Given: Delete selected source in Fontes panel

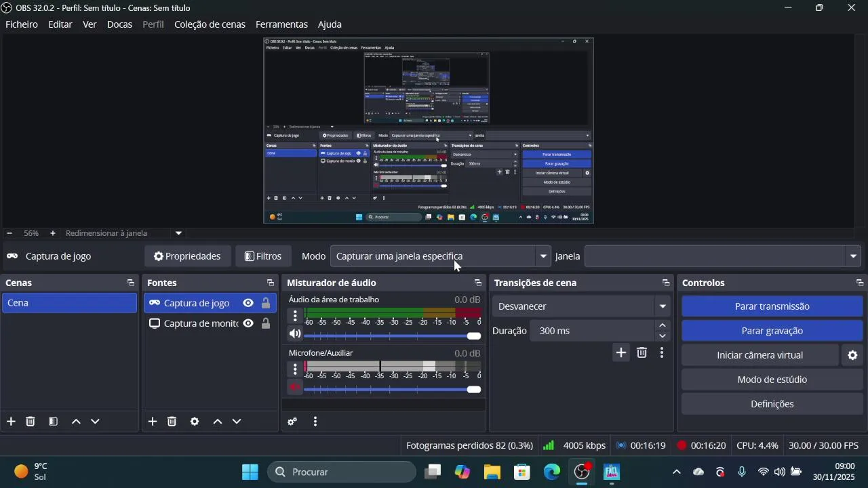Looking at the screenshot, I should point(172,422).
